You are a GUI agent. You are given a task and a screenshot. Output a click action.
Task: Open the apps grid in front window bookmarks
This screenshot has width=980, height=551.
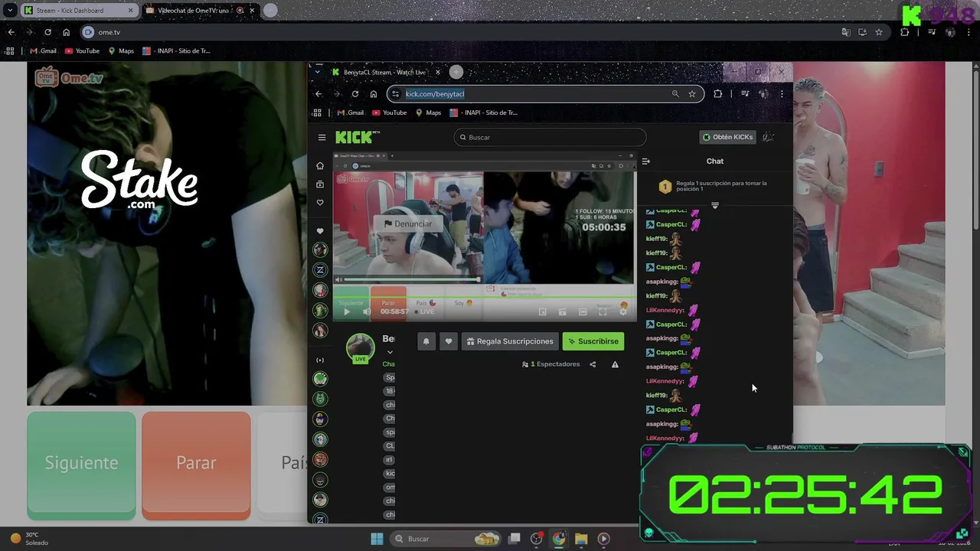(x=317, y=112)
